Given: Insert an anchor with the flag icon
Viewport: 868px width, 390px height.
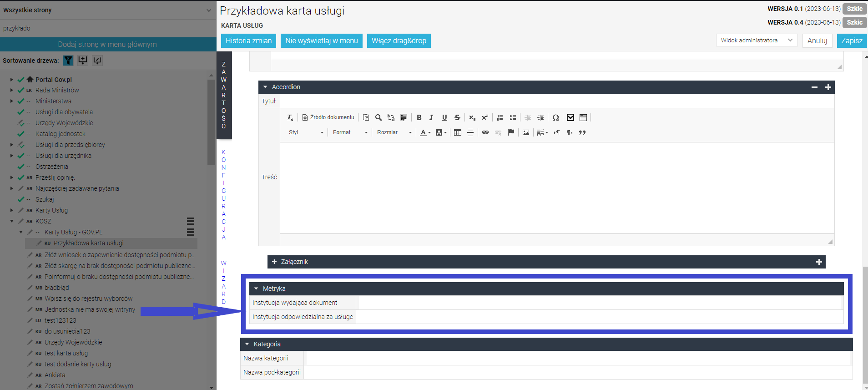Looking at the screenshot, I should coord(511,132).
